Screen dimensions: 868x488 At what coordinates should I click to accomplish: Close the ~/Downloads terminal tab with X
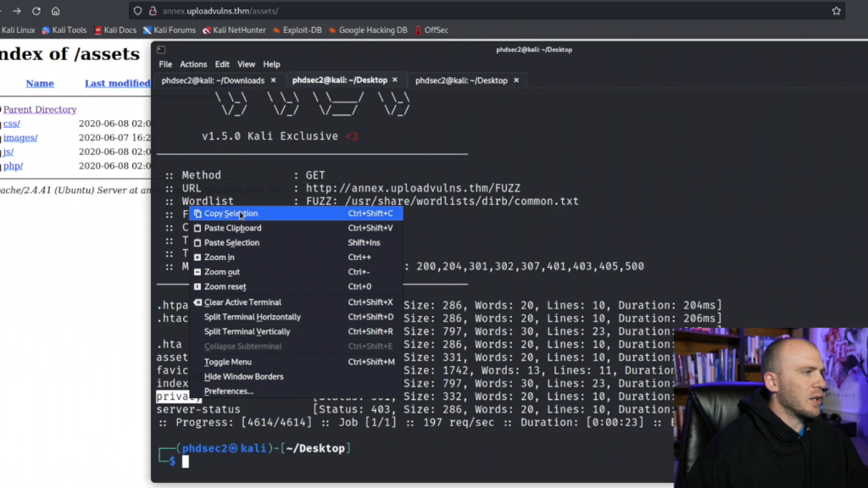274,80
